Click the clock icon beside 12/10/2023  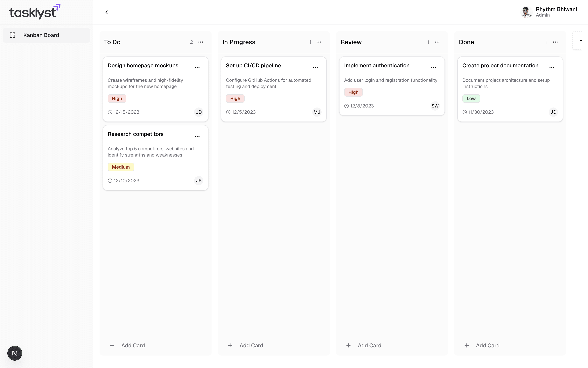point(110,181)
